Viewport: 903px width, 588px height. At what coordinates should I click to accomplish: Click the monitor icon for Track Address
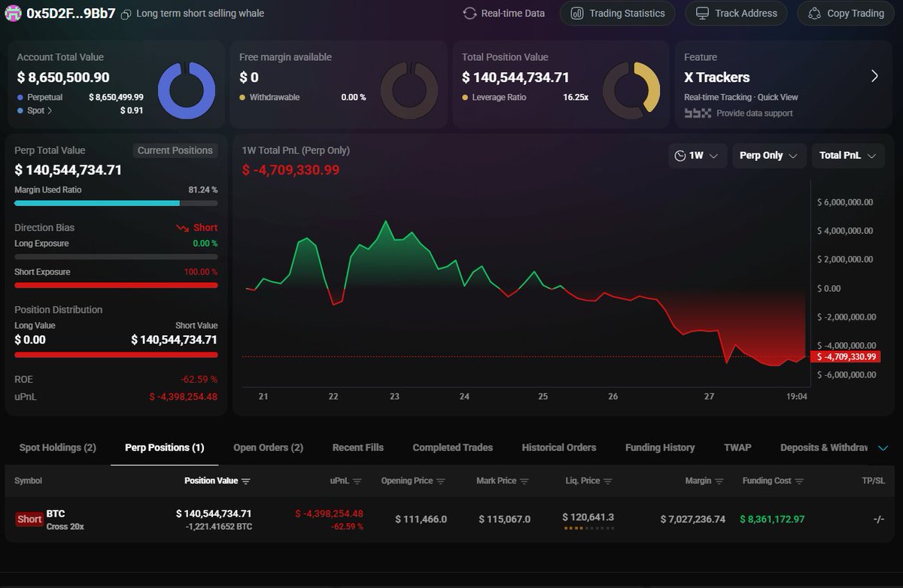(703, 13)
